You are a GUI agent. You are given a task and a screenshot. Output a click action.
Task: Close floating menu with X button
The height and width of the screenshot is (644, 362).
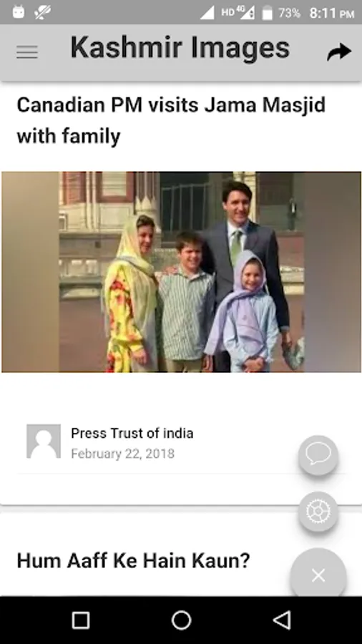(x=318, y=575)
